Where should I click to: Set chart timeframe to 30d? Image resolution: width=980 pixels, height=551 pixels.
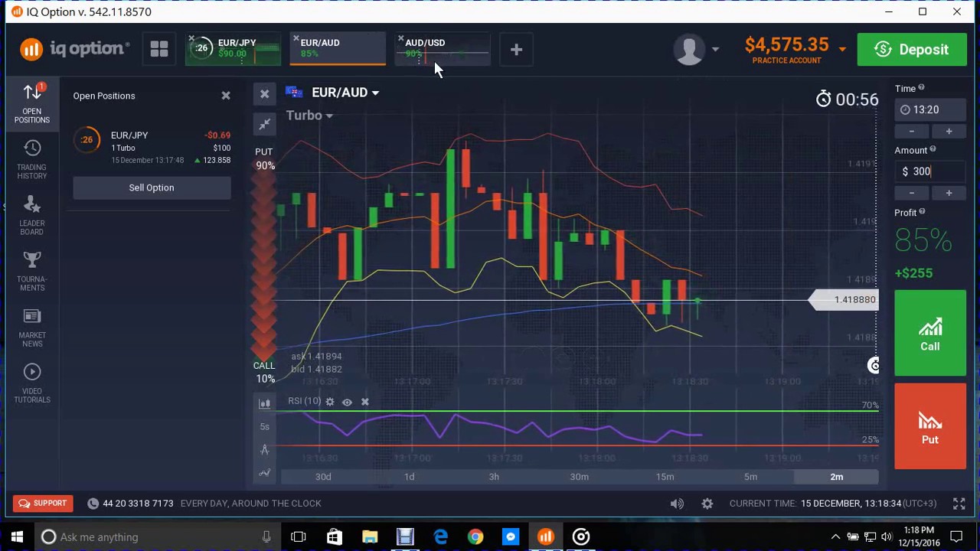(x=323, y=477)
